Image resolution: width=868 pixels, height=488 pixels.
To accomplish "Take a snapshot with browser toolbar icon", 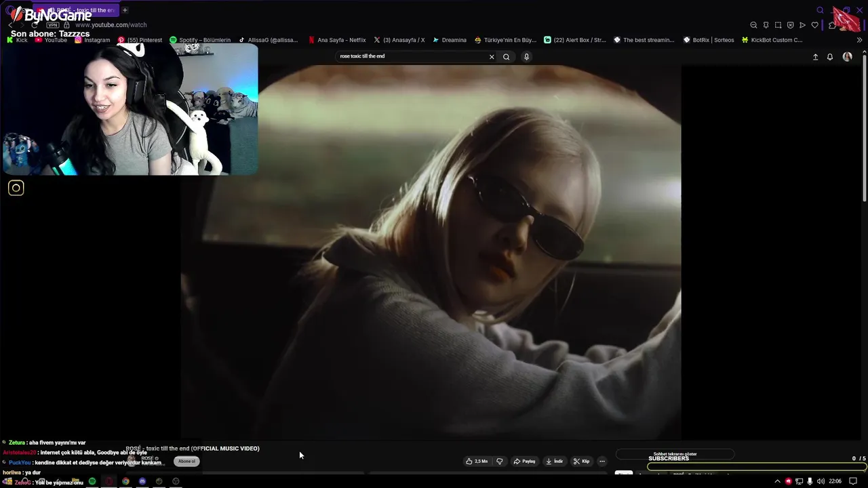I will coord(778,25).
